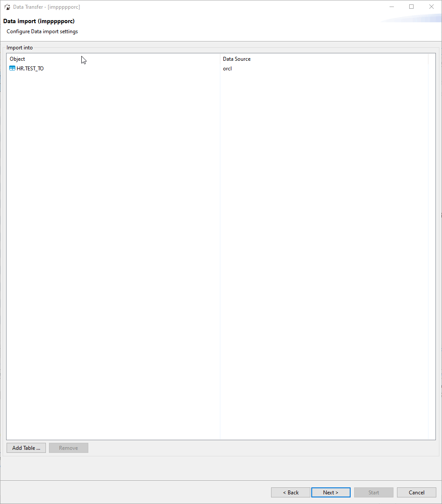This screenshot has height=504, width=442.
Task: Go back to the previous wizard step
Action: [x=290, y=492]
